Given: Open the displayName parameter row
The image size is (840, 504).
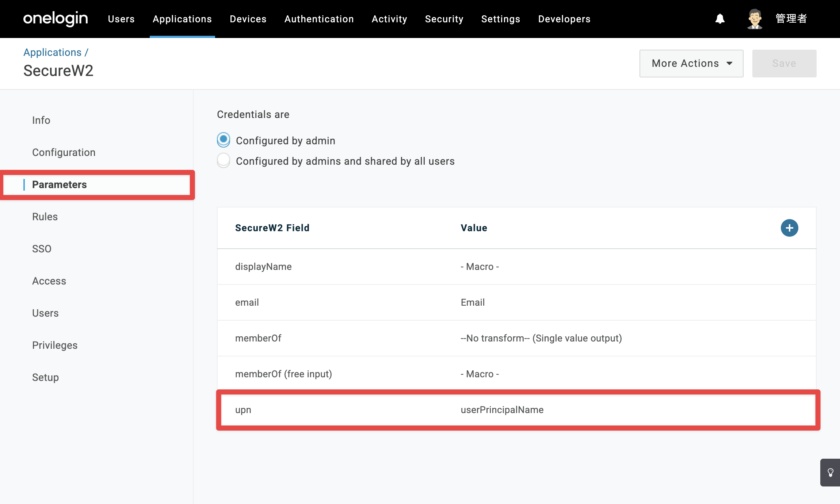Looking at the screenshot, I should 516,267.
